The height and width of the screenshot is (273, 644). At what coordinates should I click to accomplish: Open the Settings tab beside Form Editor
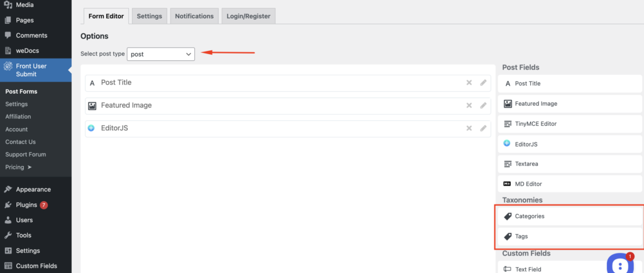[150, 16]
